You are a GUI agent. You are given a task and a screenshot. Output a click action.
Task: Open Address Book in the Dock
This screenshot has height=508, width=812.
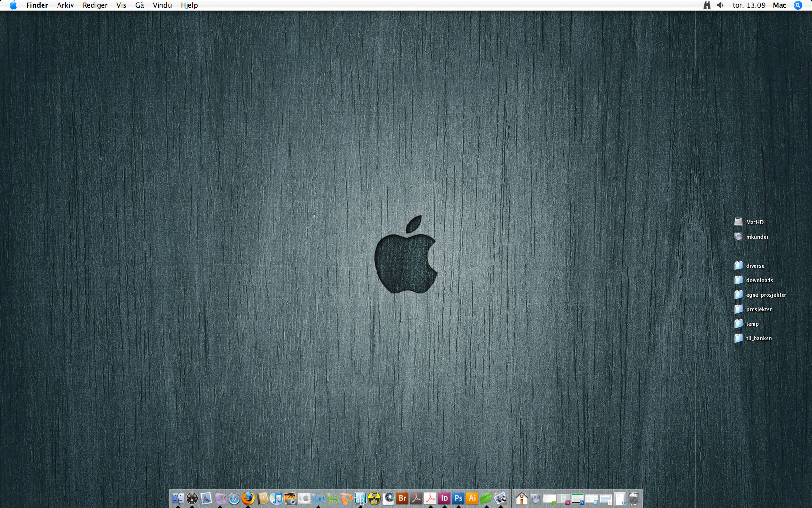[262, 498]
